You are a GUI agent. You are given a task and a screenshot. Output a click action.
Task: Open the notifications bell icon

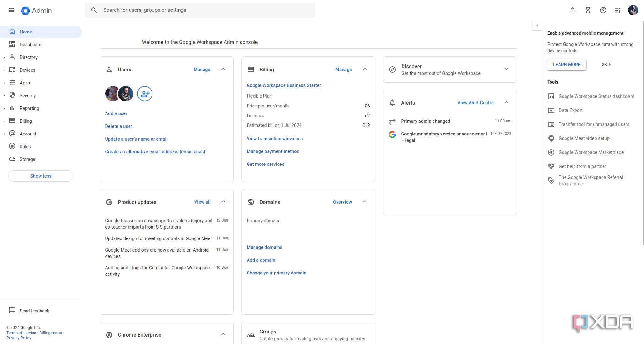click(573, 10)
